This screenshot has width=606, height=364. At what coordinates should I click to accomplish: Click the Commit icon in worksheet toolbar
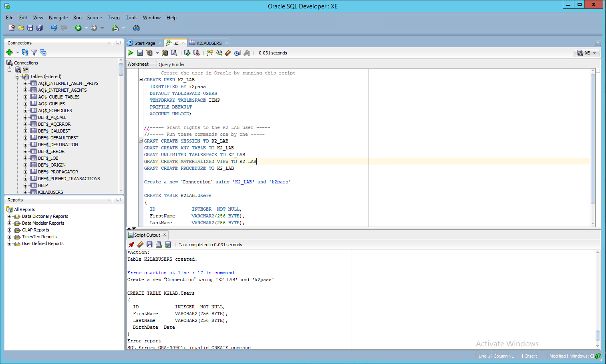click(187, 53)
